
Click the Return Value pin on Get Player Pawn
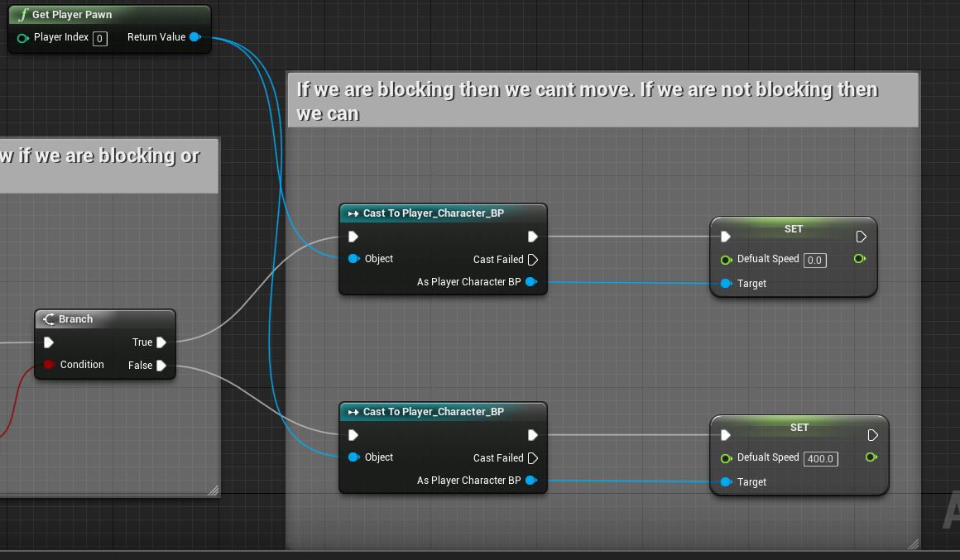tap(194, 37)
